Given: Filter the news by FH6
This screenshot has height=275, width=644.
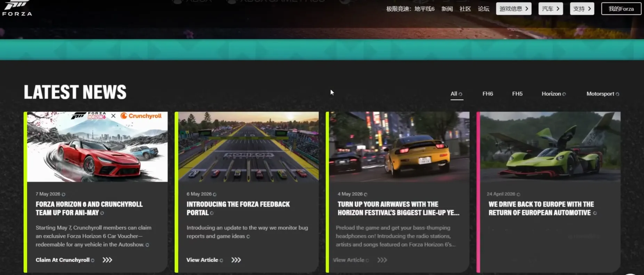Looking at the screenshot, I should click(x=488, y=94).
